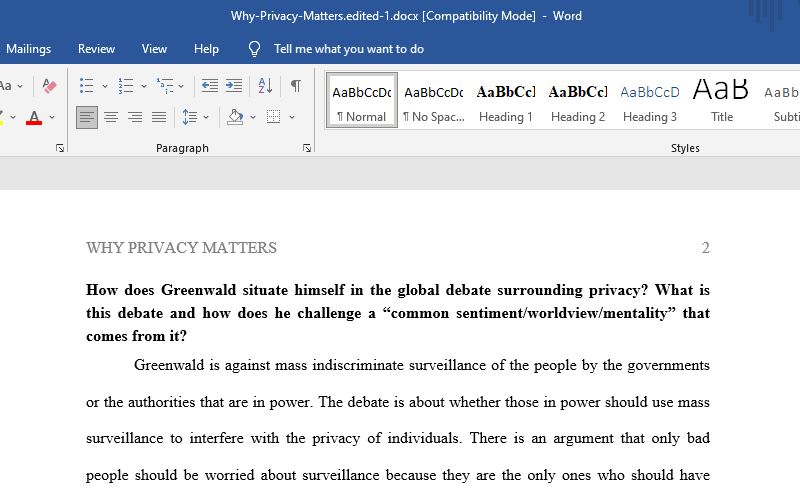The image size is (800, 499).
Task: Apply the Heading 2 style
Action: (x=578, y=101)
